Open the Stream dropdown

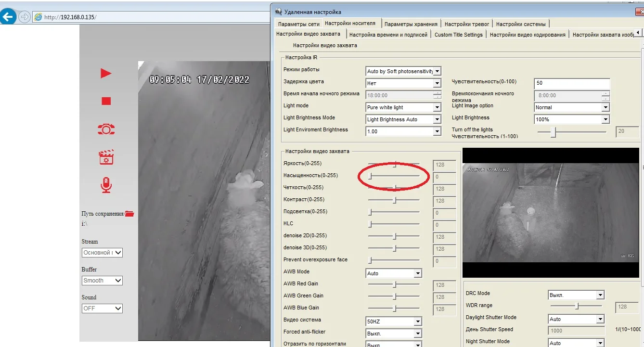102,253
